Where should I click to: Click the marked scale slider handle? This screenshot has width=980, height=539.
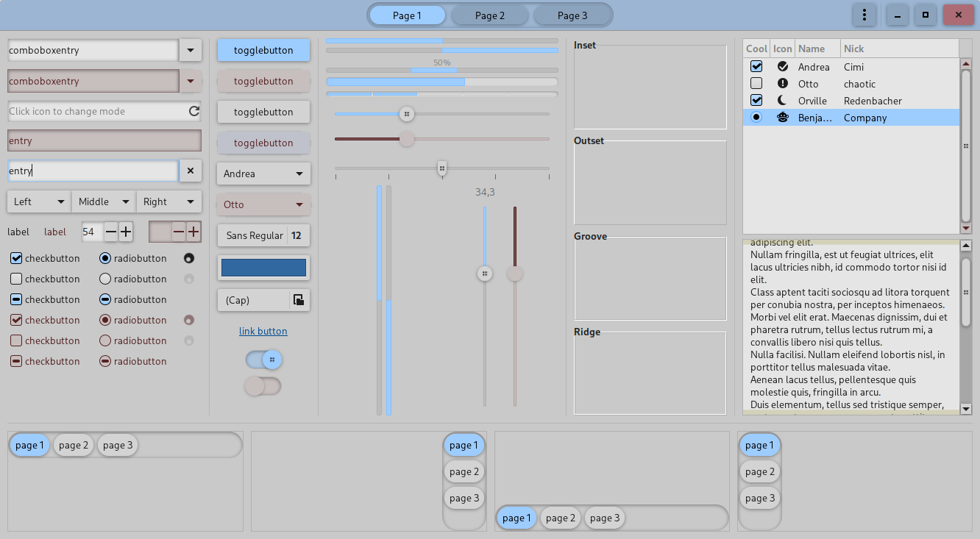coord(442,168)
